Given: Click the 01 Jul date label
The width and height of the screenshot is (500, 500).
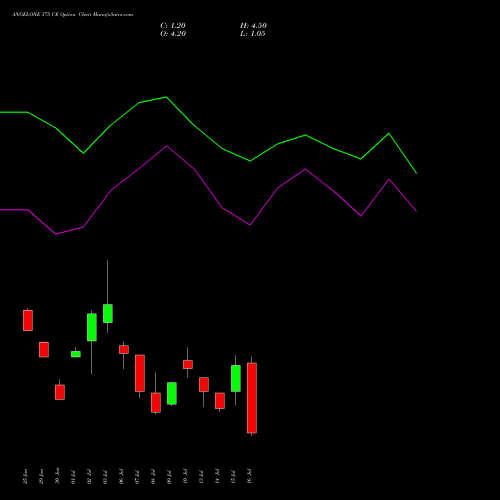Looking at the screenshot, I should coord(73,476).
